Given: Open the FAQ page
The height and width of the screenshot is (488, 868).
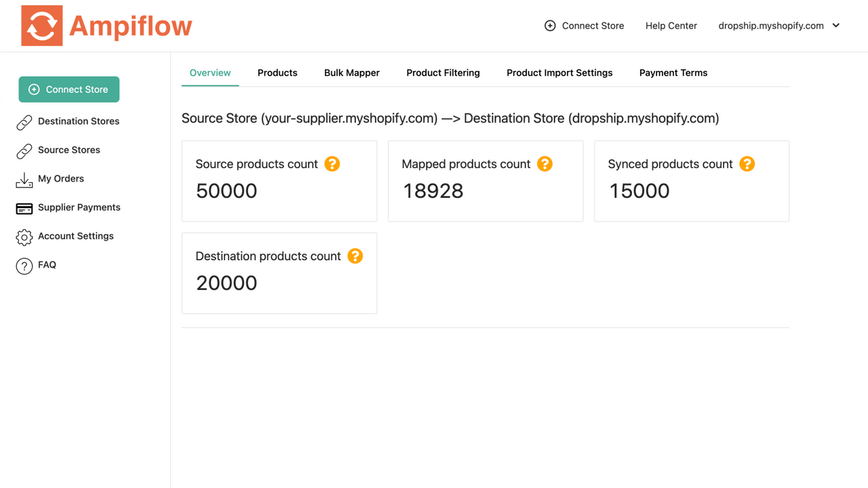Looking at the screenshot, I should coord(47,264).
